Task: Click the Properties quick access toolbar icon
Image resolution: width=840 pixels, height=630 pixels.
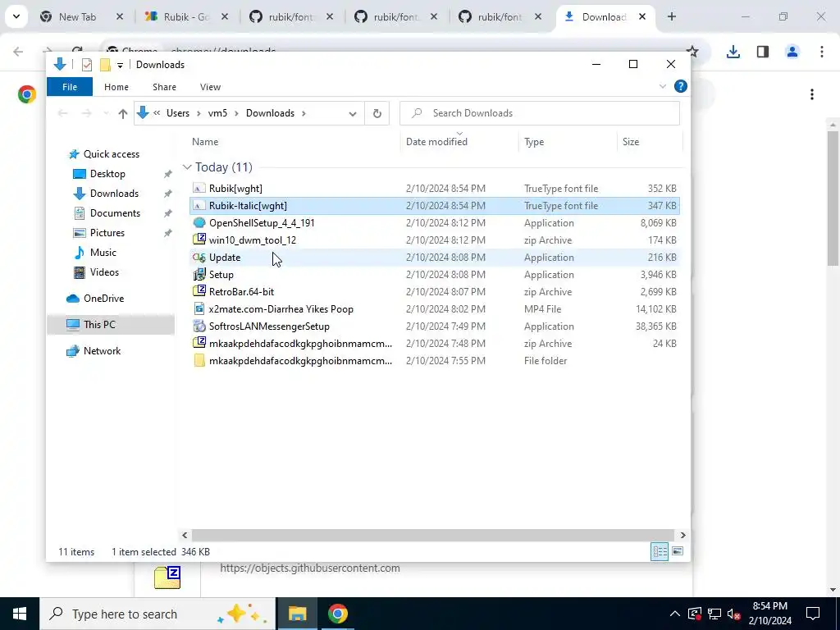Action: [86, 65]
